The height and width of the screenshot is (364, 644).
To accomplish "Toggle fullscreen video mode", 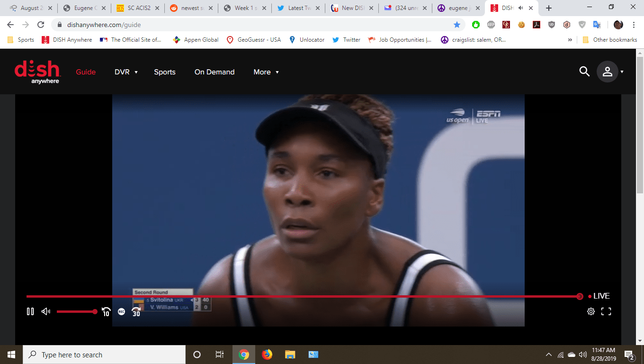I will [606, 311].
